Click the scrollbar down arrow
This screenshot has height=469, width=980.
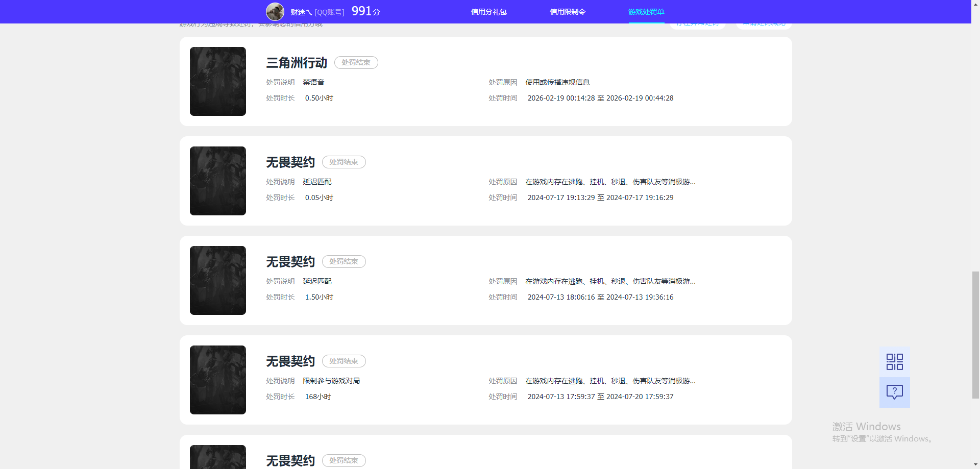[x=975, y=464]
